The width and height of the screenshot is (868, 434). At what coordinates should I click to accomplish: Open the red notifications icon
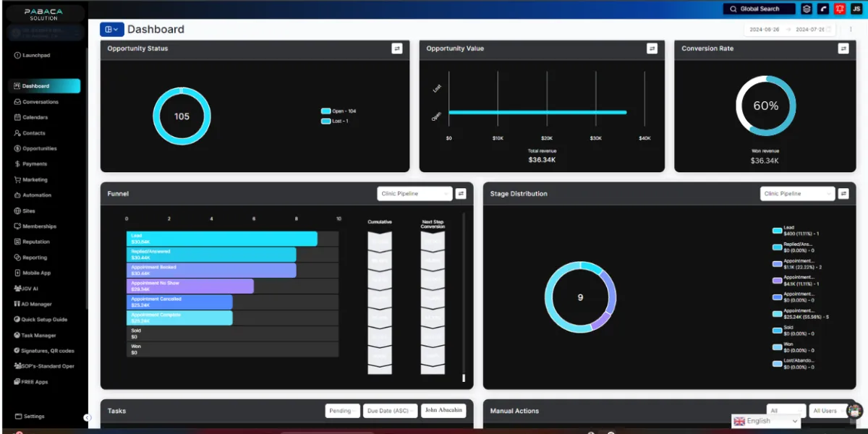(x=840, y=9)
